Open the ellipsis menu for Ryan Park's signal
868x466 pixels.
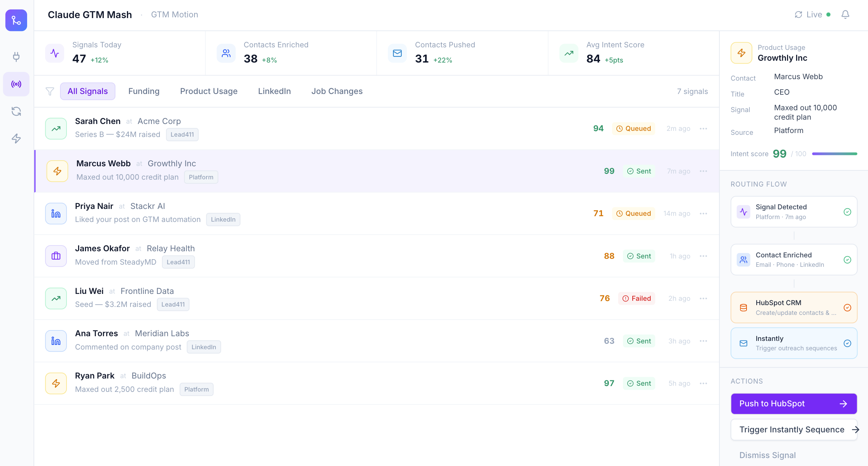[x=704, y=383]
